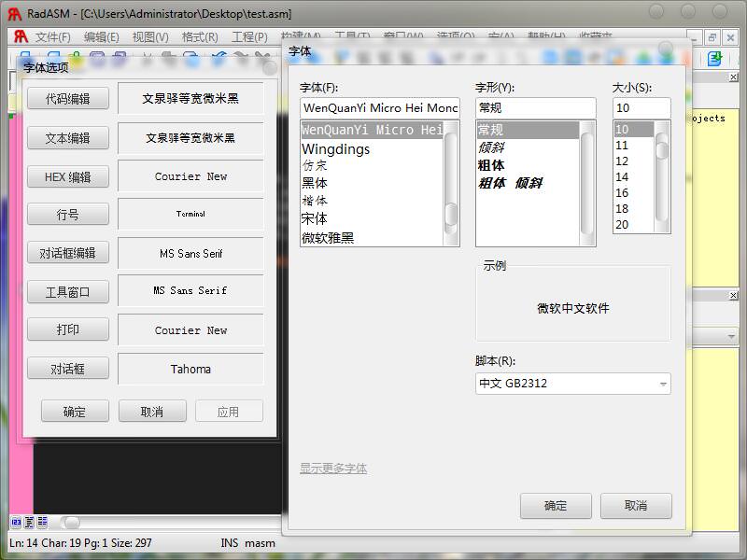Click 确定 in the 字体 dialog
The width and height of the screenshot is (747, 560).
point(556,506)
